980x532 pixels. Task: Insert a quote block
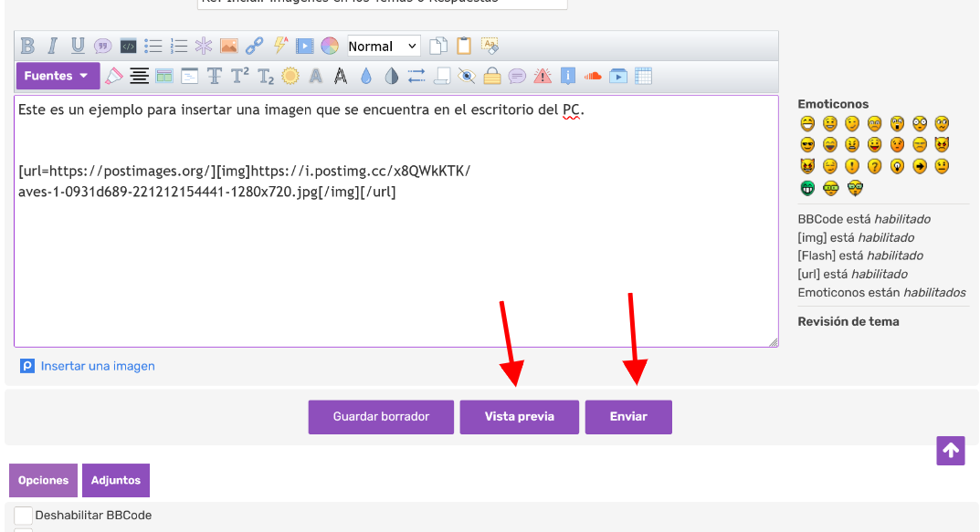(x=102, y=46)
